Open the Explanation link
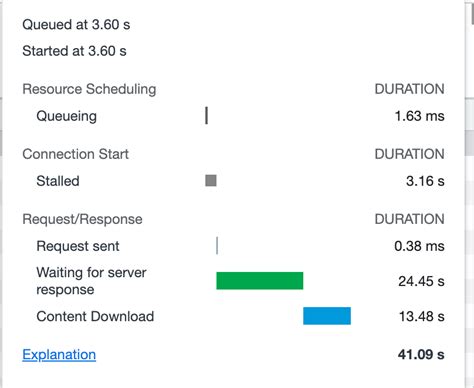The image size is (474, 388). click(59, 354)
